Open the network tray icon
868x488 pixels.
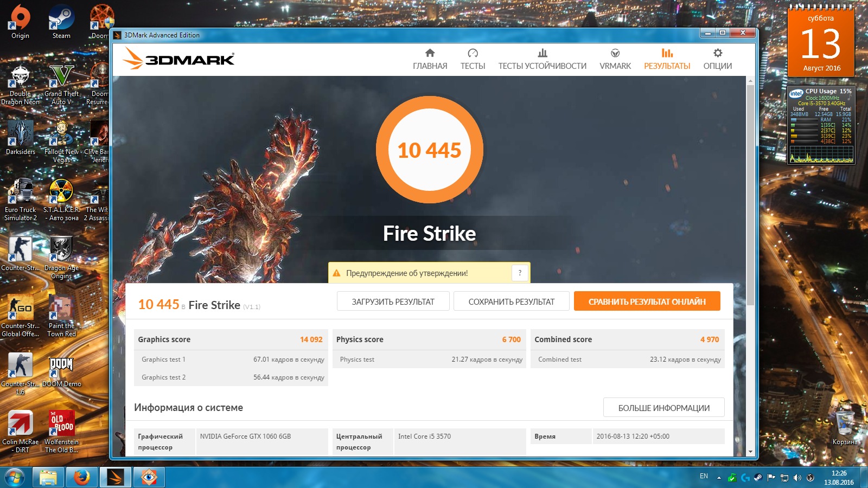[784, 478]
